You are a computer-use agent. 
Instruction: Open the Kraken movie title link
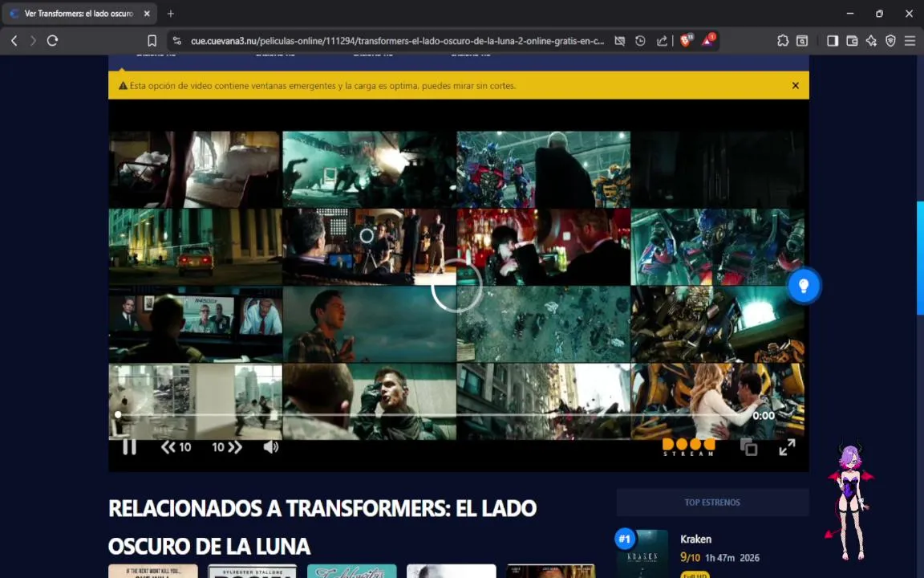point(695,539)
